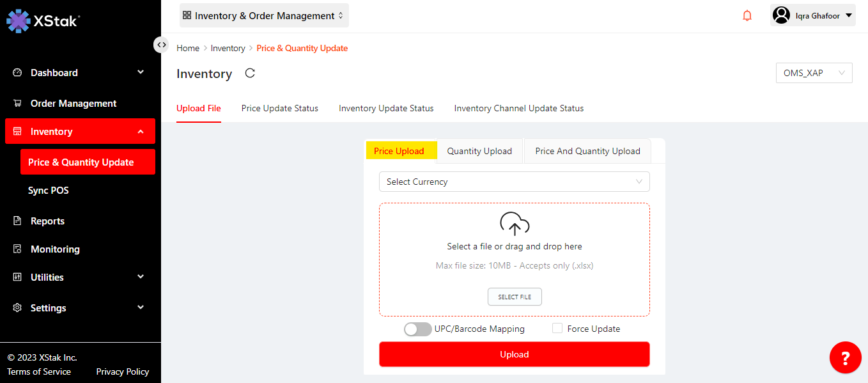Click the red Upload button
Viewport: 868px width, 383px height.
click(x=514, y=354)
